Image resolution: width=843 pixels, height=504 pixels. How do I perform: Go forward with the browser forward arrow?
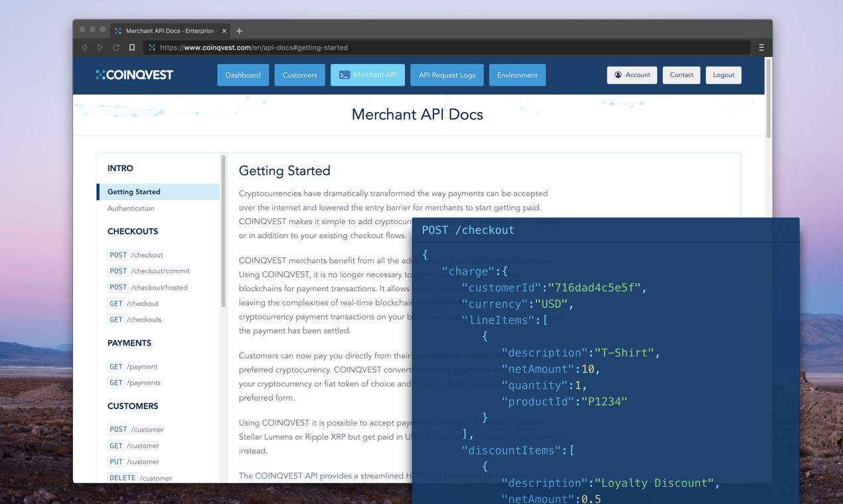[100, 48]
